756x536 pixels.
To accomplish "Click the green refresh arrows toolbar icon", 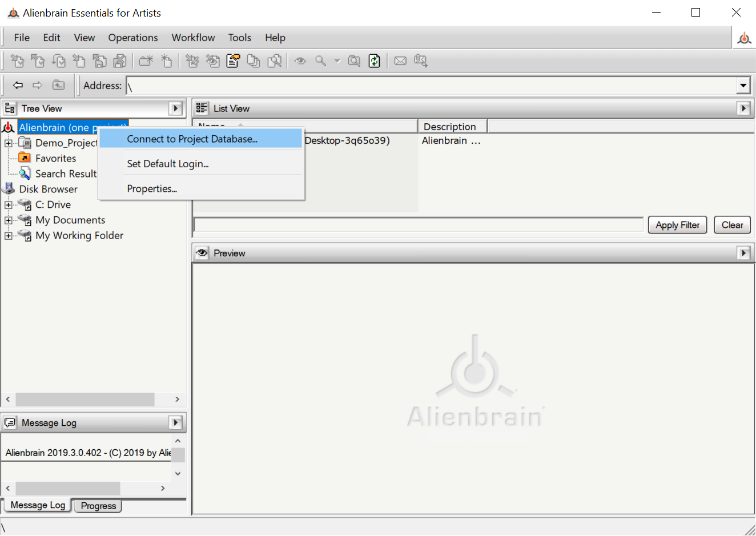I will coord(374,61).
